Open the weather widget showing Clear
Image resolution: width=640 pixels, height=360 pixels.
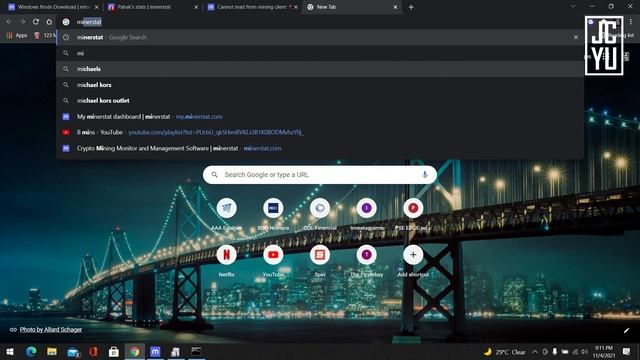[x=504, y=351]
